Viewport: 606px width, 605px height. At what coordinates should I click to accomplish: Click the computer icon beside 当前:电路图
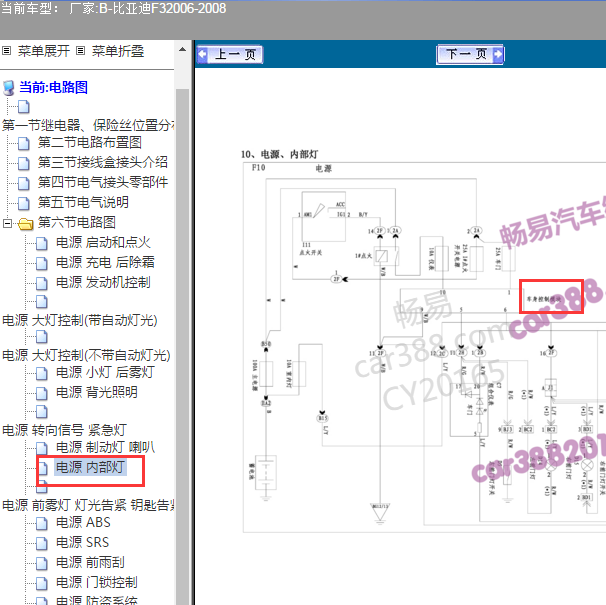point(9,88)
